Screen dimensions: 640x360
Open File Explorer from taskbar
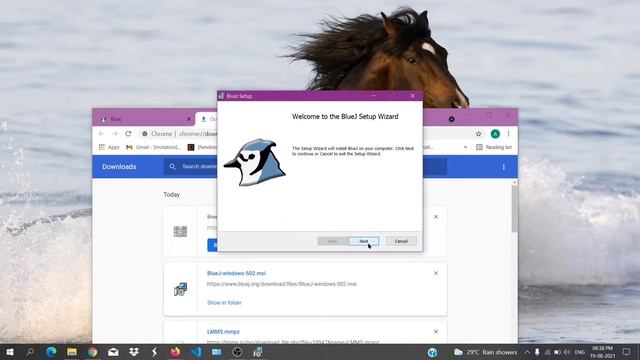[x=72, y=352]
